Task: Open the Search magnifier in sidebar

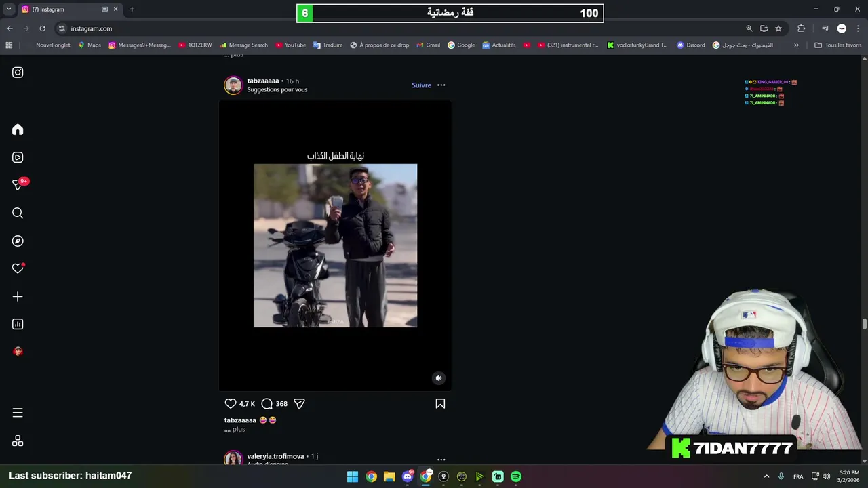Action: [18, 213]
